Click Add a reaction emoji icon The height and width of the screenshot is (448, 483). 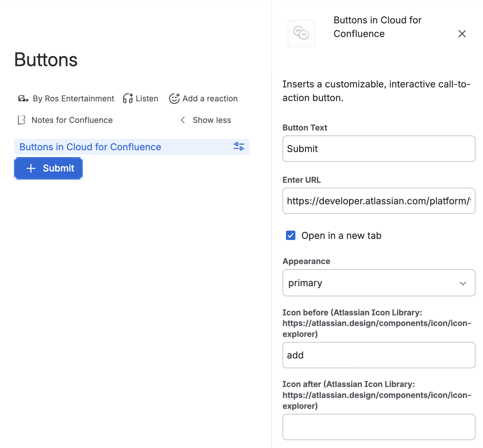(174, 98)
